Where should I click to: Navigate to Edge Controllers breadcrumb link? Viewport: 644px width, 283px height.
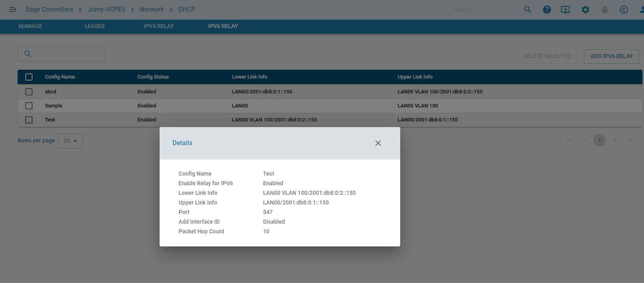point(49,10)
